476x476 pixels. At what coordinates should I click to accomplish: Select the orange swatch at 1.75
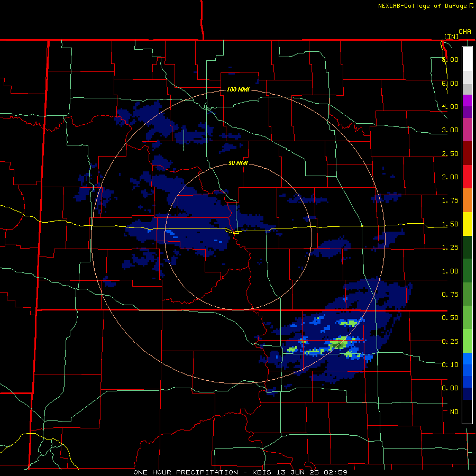tap(467, 200)
